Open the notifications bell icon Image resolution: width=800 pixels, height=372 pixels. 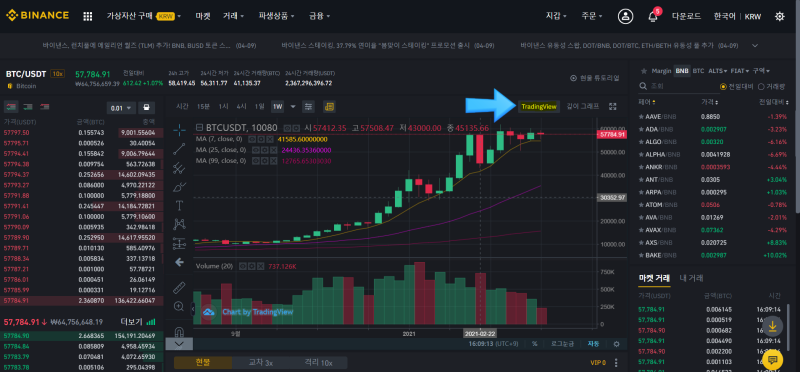point(653,16)
